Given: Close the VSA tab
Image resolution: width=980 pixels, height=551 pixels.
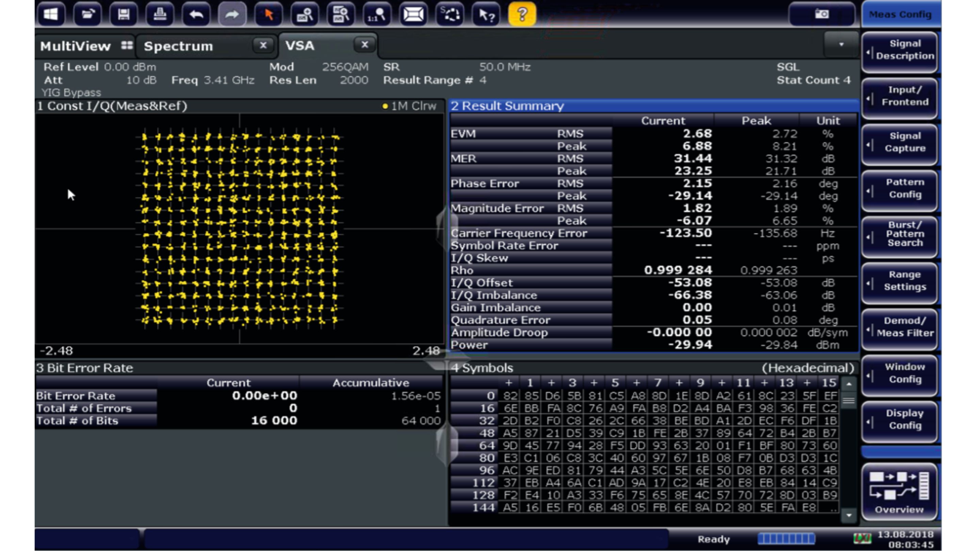Looking at the screenshot, I should tap(364, 45).
